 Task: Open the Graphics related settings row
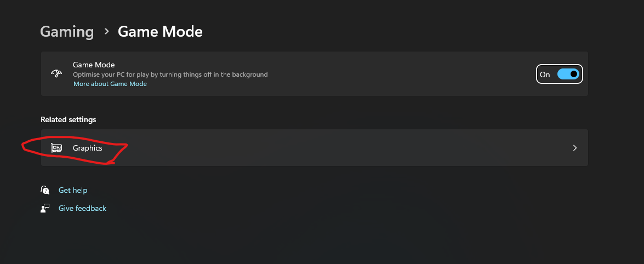pyautogui.click(x=329, y=148)
